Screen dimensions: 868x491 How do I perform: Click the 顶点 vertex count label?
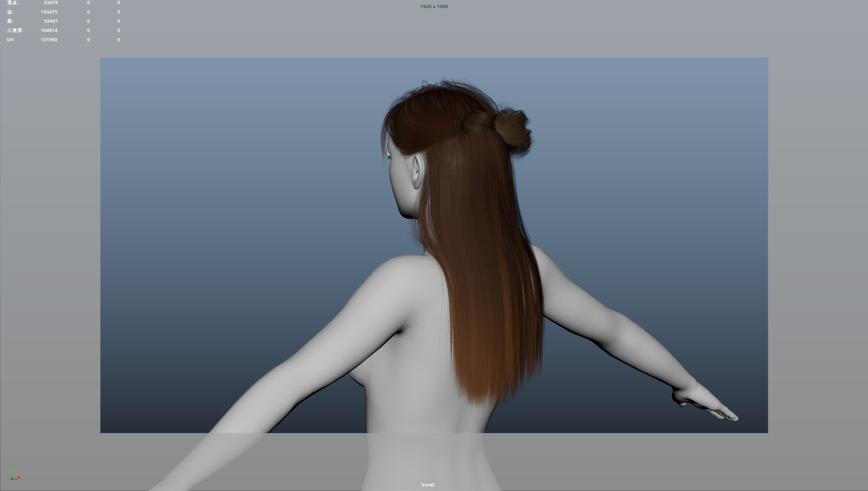coord(13,3)
